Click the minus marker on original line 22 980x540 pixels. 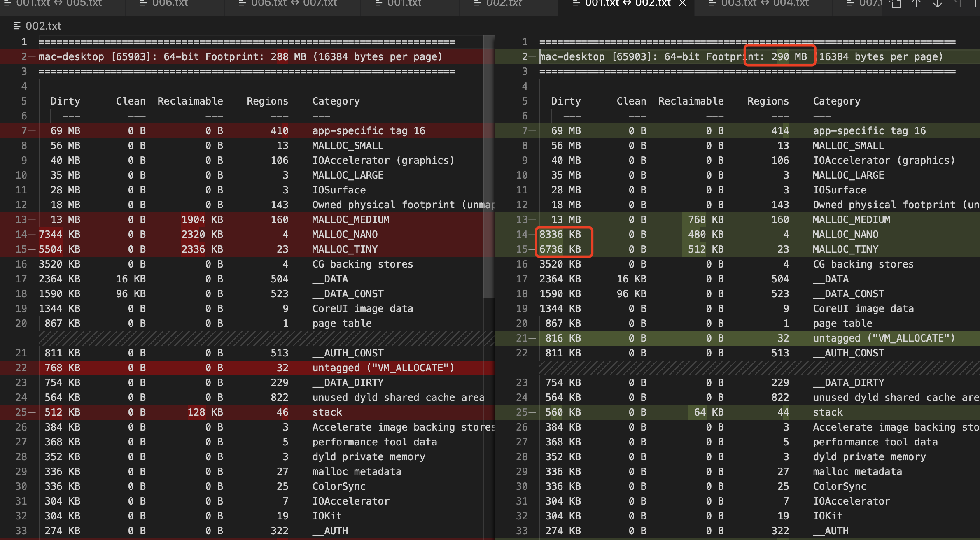[x=32, y=368]
